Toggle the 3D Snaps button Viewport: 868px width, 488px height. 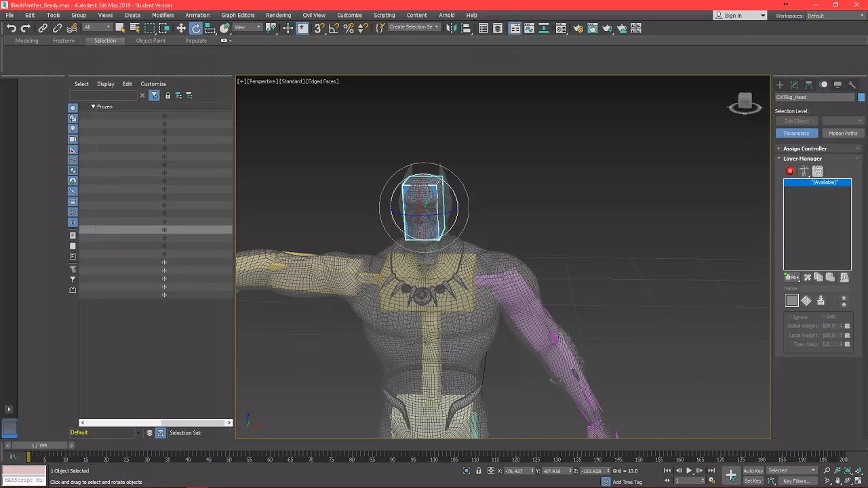pyautogui.click(x=319, y=28)
